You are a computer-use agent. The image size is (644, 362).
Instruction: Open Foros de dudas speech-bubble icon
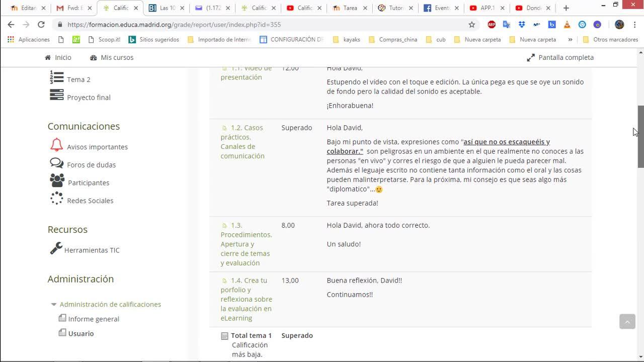(x=56, y=163)
